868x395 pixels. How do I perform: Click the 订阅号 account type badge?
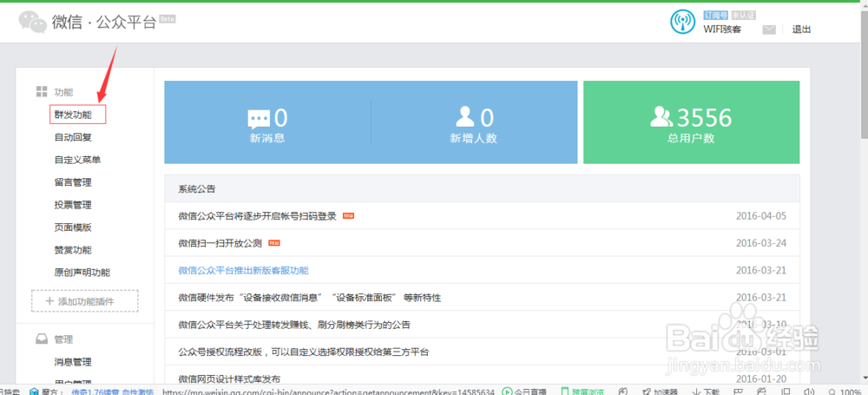[714, 16]
